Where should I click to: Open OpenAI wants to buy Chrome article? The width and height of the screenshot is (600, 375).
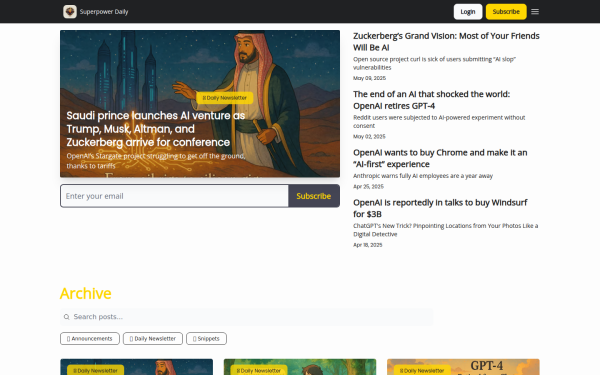440,158
